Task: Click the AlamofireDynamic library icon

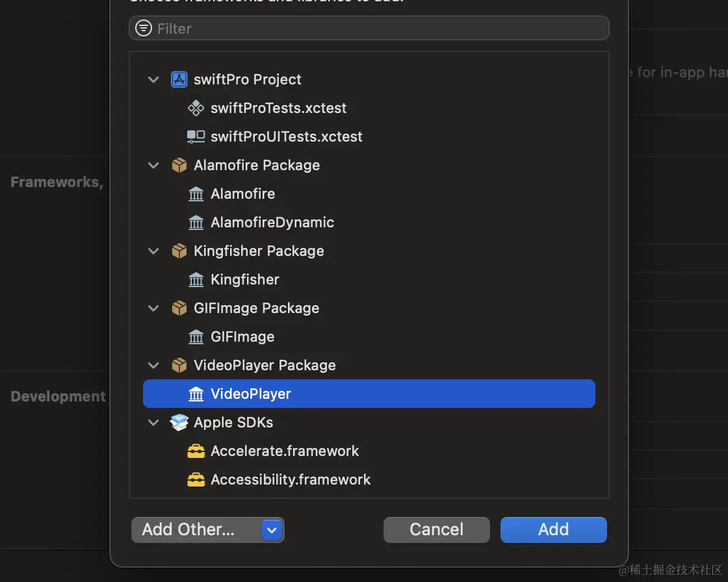Action: [196, 222]
